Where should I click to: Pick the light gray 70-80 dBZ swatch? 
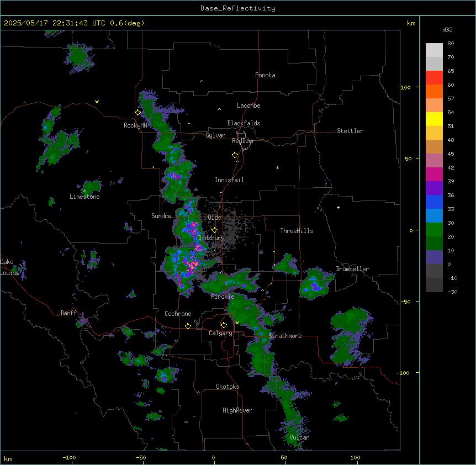tap(434, 50)
